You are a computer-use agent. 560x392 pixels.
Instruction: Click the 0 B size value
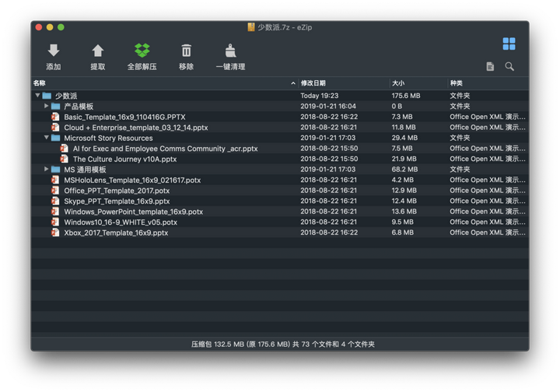point(397,106)
